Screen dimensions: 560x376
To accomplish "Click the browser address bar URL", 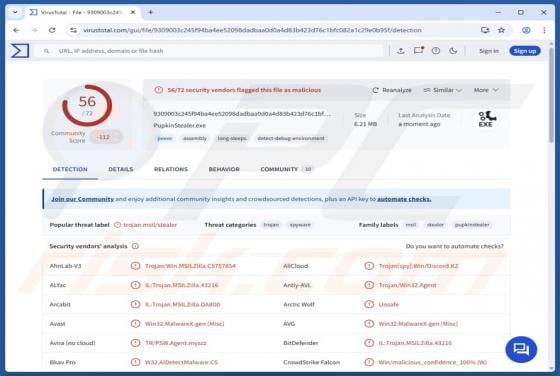I will [252, 30].
